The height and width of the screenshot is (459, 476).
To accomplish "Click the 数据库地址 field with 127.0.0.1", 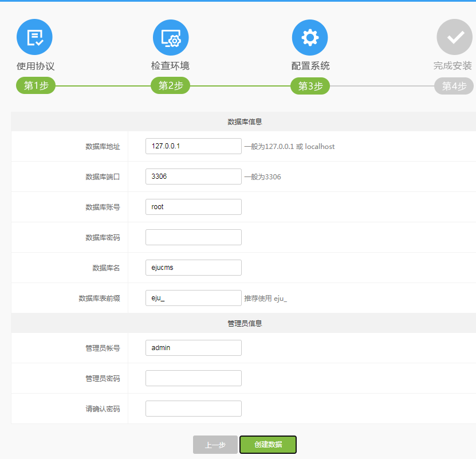I will 194,146.
